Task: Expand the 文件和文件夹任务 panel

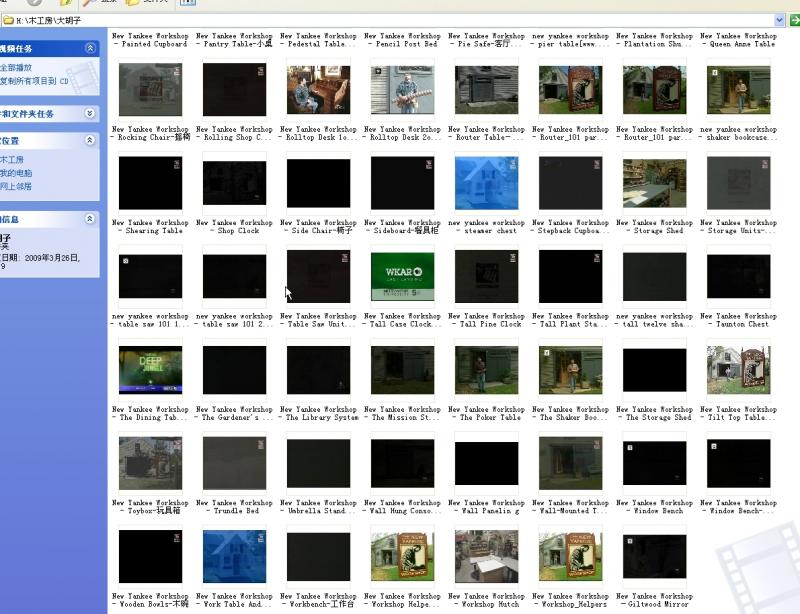Action: (90, 113)
